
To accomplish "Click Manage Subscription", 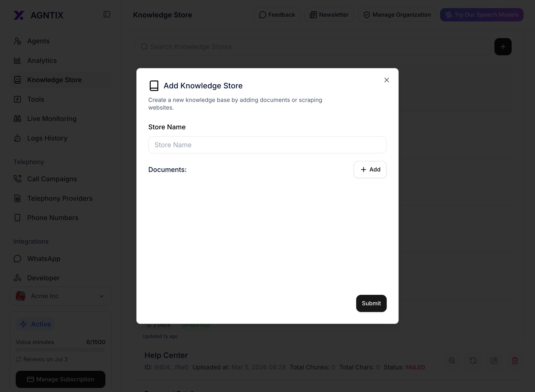I will [x=60, y=379].
